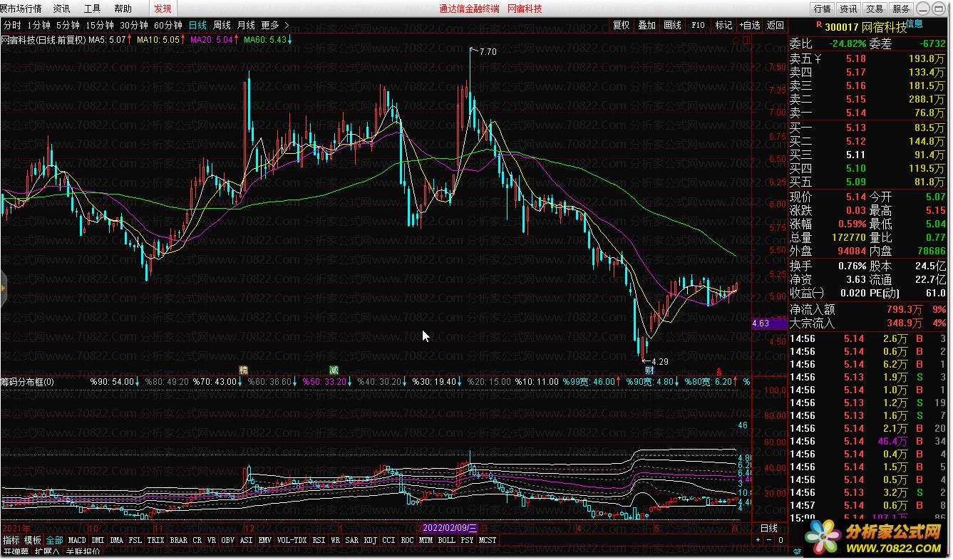Switch to 分时 time-sharing chart
This screenshot has width=953, height=560.
(12, 25)
